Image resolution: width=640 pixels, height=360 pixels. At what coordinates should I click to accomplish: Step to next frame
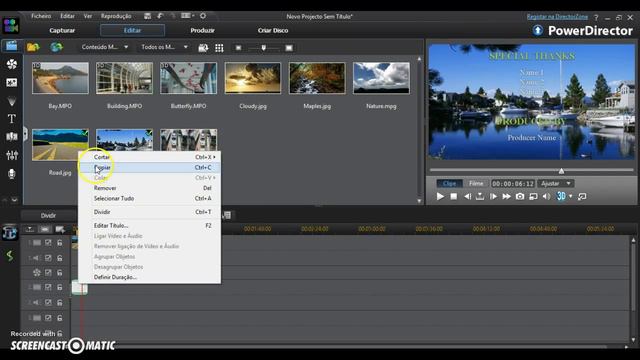(x=493, y=196)
